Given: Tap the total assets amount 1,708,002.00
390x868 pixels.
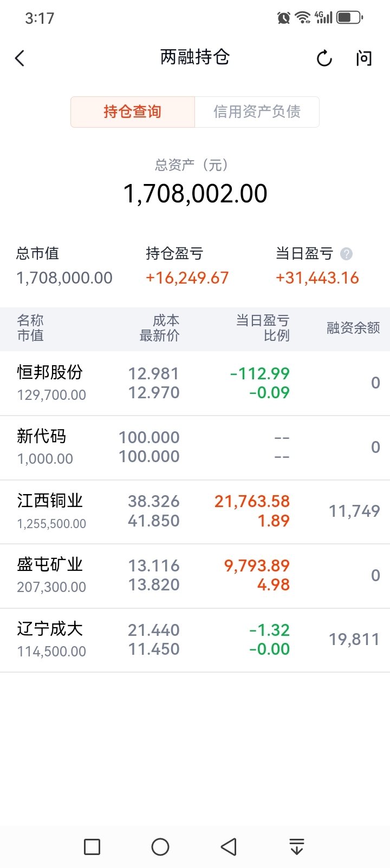Looking at the screenshot, I should [x=195, y=194].
